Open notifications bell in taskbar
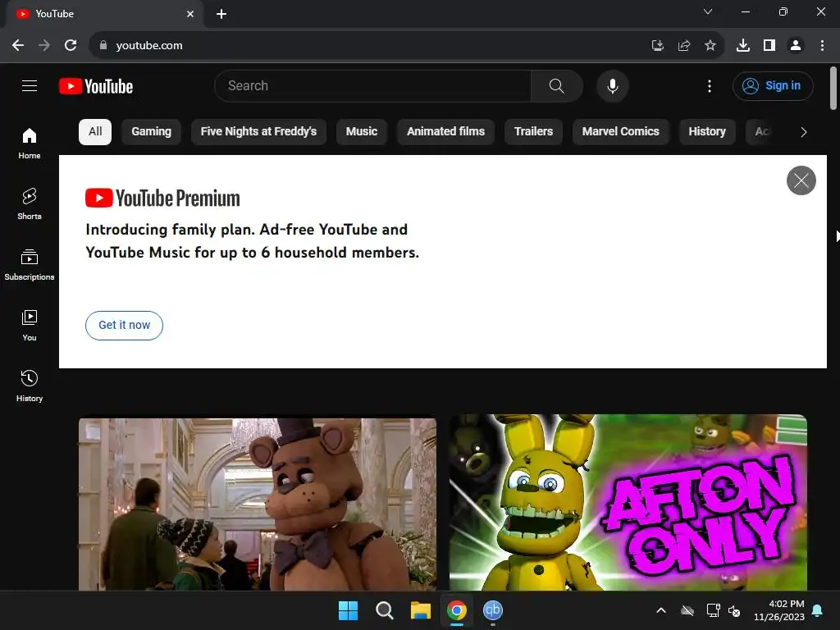840x630 pixels. coord(818,610)
